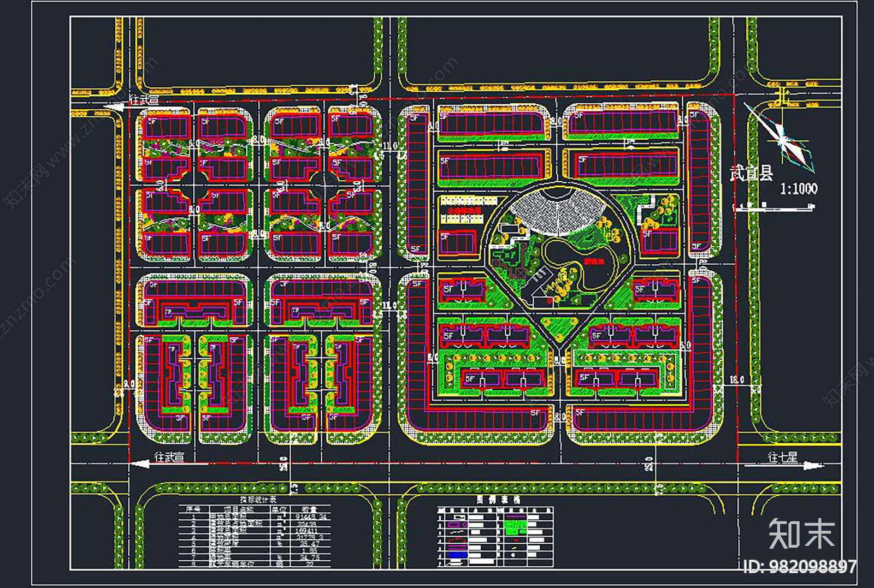Screen dimensions: 874x588
Task: Click the 18.0 road width dimension
Action: (737, 379)
